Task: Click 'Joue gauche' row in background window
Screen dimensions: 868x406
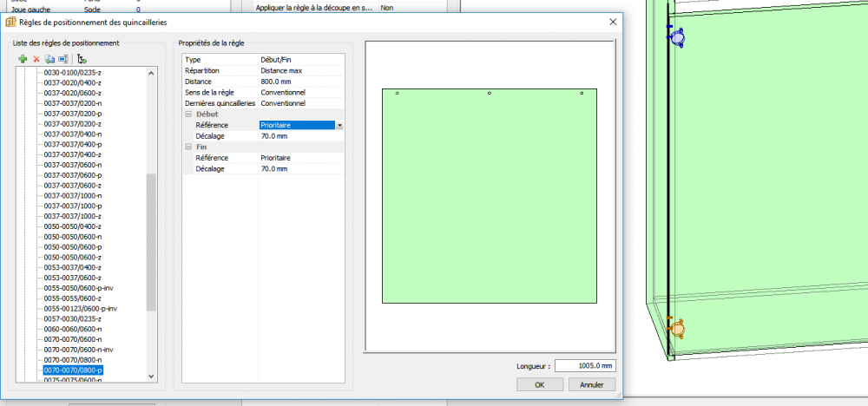Action: [31, 10]
